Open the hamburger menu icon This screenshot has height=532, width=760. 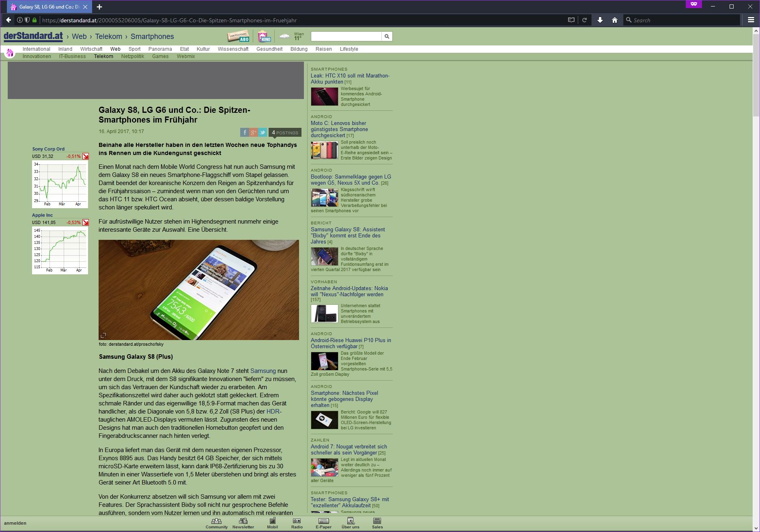751,20
